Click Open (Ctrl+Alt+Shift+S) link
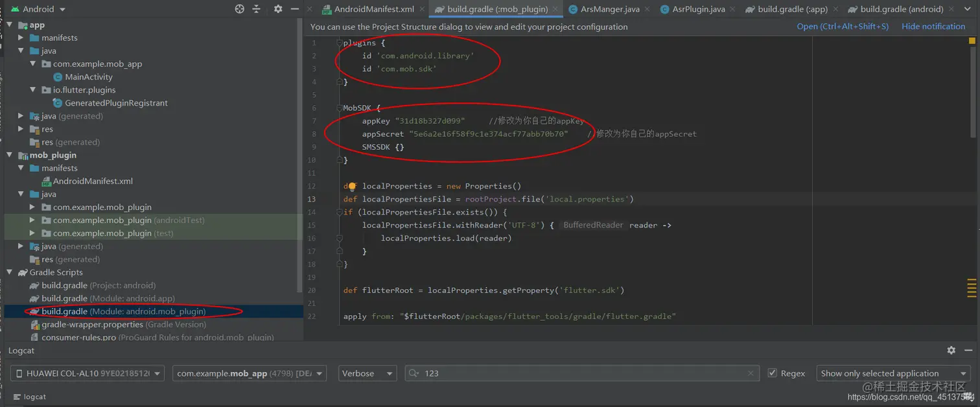The image size is (980, 407). click(843, 27)
